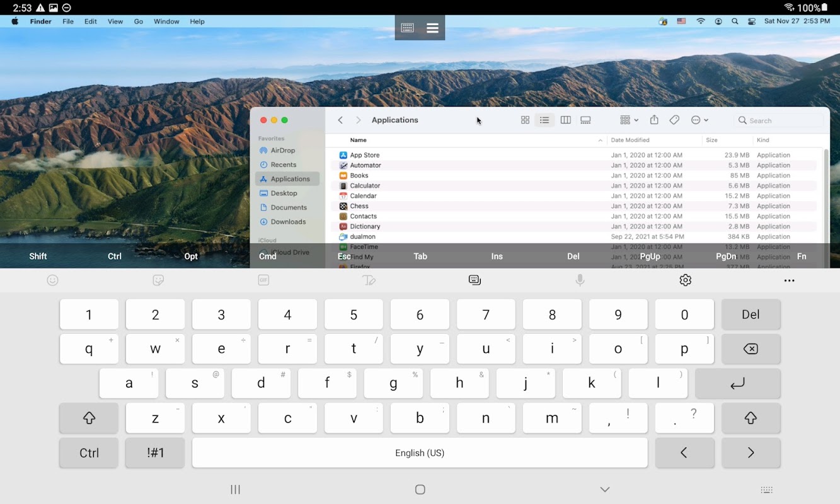The width and height of the screenshot is (840, 504).
Task: Expand the Action ellipsis dropdown menu
Action: pos(699,120)
